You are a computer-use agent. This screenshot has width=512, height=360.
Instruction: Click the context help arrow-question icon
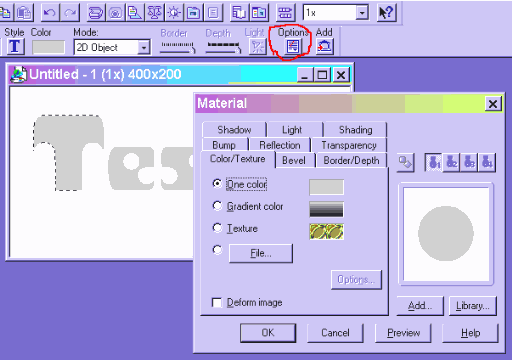coord(386,13)
